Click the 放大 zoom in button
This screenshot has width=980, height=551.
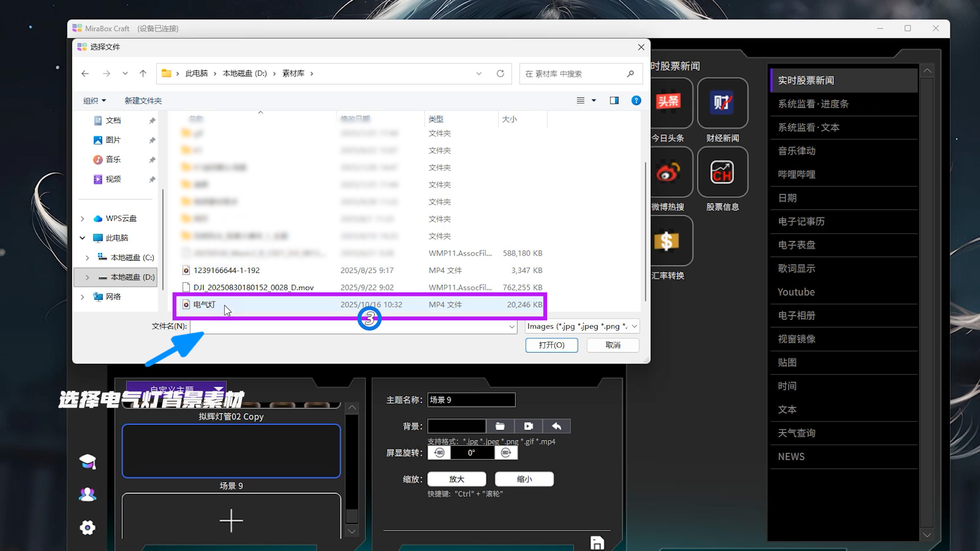click(456, 479)
